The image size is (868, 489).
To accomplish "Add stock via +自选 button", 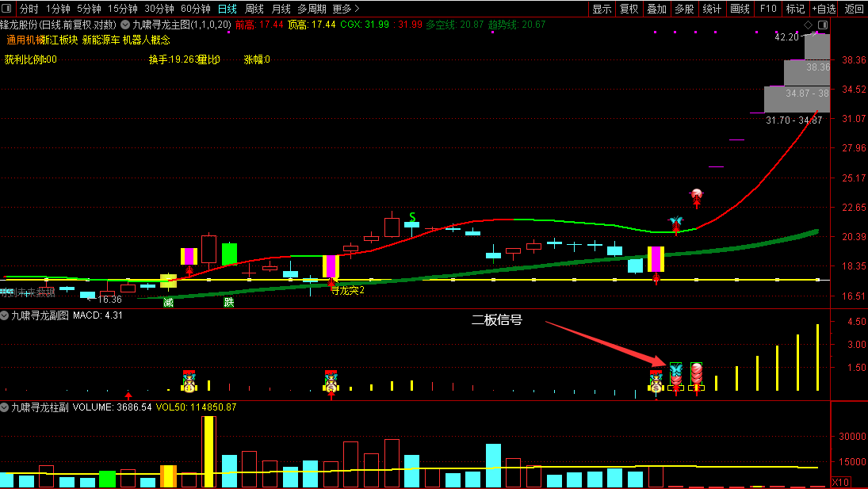I will point(824,9).
